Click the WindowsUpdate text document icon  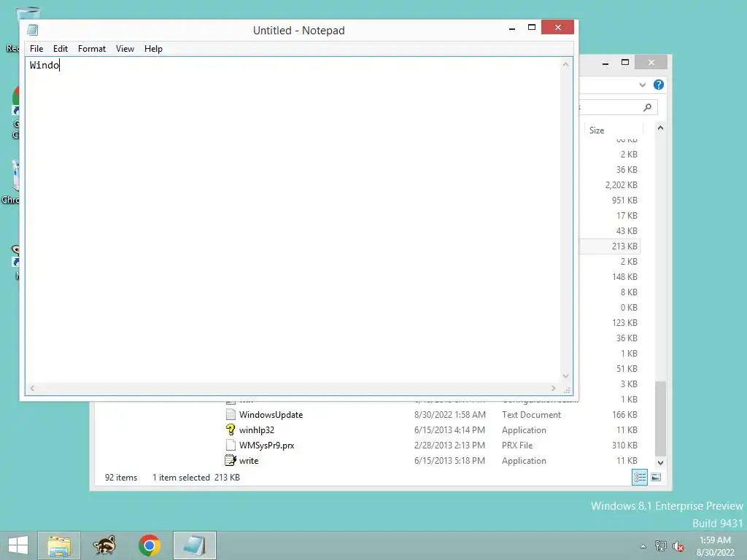tap(231, 415)
